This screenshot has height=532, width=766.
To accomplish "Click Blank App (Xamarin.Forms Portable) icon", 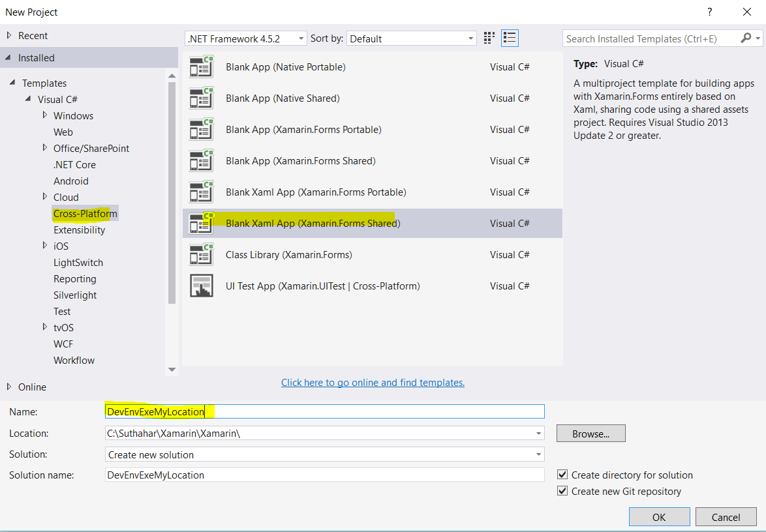I will [201, 129].
